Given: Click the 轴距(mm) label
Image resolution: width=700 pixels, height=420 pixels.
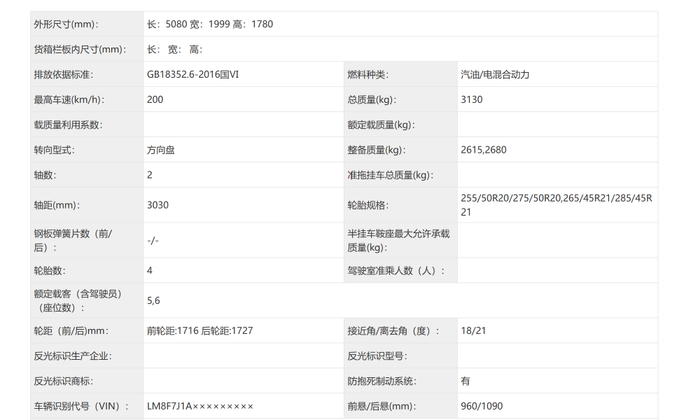Looking at the screenshot, I should (57, 205).
